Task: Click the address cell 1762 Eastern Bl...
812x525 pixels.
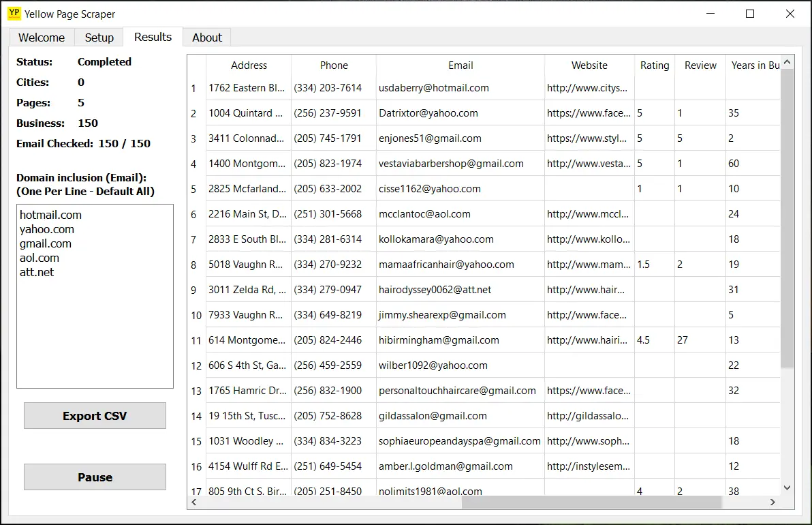Action: point(249,88)
